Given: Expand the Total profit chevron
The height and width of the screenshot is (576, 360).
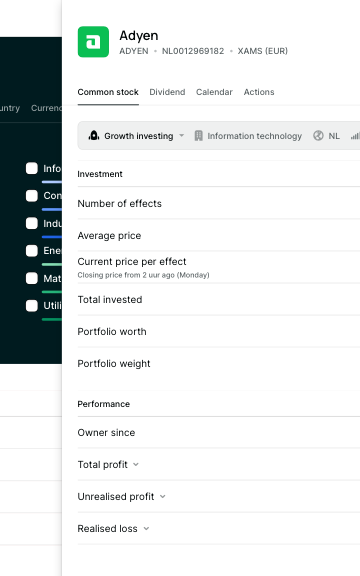Looking at the screenshot, I should point(136,464).
